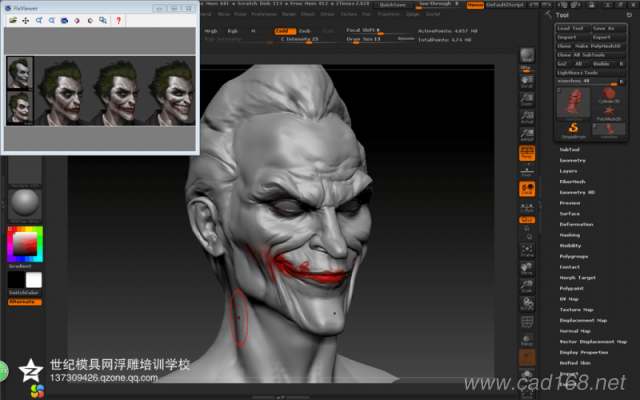
Task: Click the QuickSave button
Action: (x=392, y=5)
